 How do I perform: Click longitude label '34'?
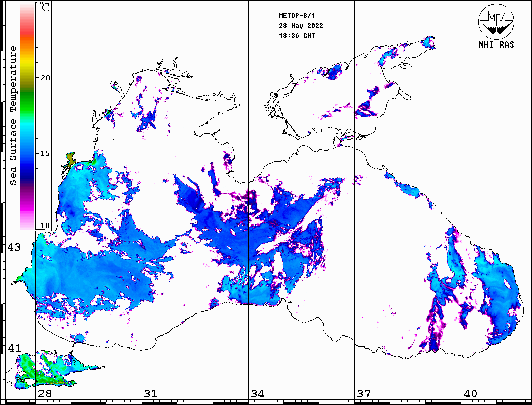pyautogui.click(x=257, y=394)
